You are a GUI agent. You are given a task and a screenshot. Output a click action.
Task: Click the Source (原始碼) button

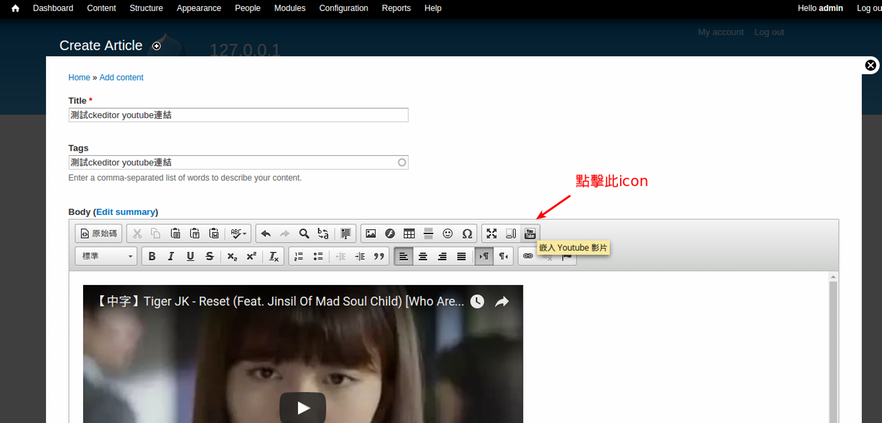tap(98, 233)
